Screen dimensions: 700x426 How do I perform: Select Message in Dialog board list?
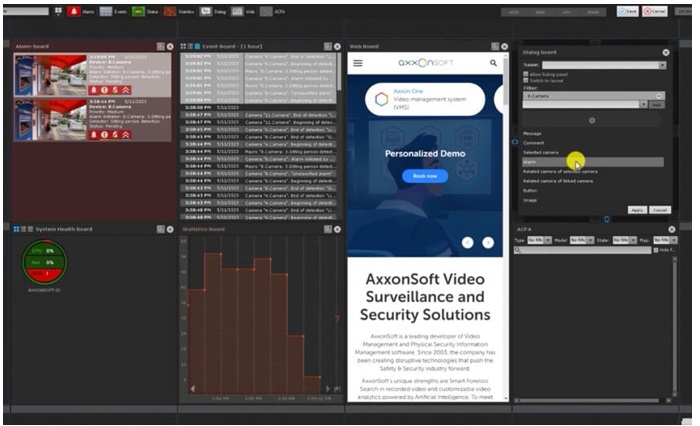tap(532, 134)
